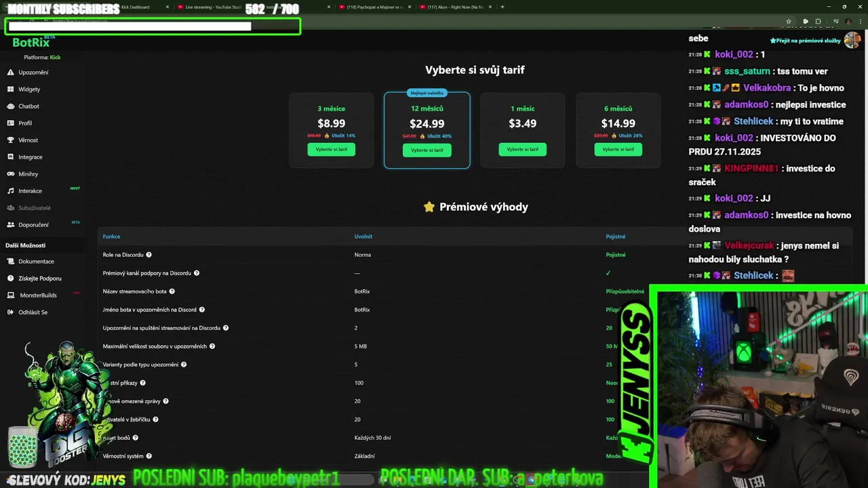The width and height of the screenshot is (868, 488).
Task: Click the Věrnost trophy icon
Action: coord(10,140)
